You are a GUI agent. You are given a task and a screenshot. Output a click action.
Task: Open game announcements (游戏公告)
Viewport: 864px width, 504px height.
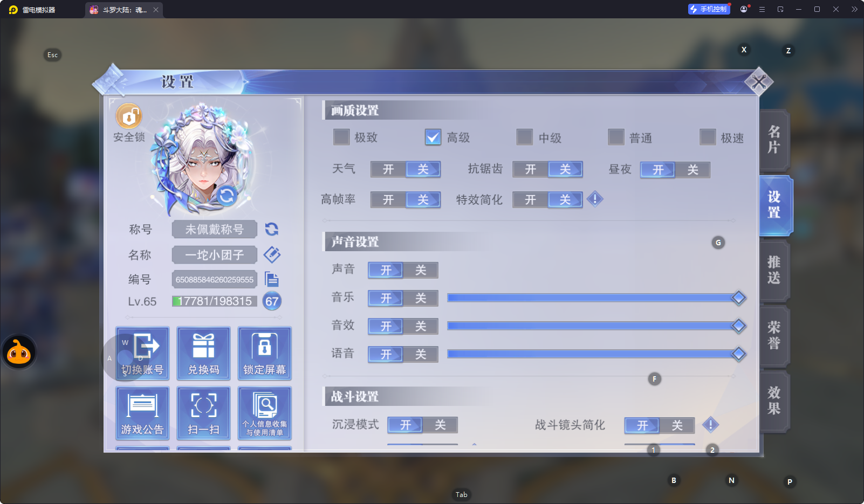tap(142, 413)
